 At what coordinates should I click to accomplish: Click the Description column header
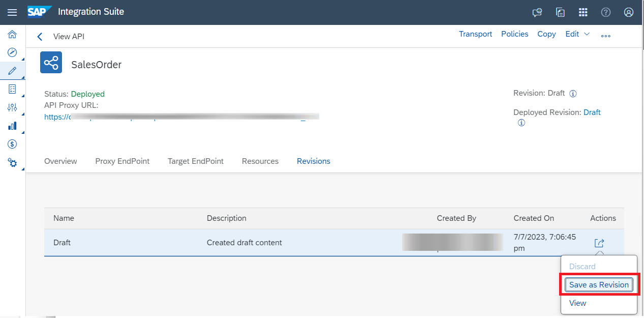(x=227, y=218)
